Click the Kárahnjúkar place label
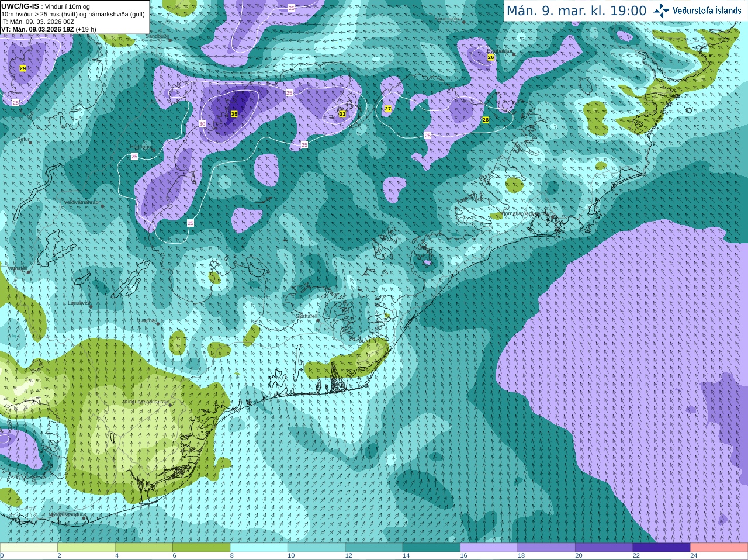 tap(448, 19)
